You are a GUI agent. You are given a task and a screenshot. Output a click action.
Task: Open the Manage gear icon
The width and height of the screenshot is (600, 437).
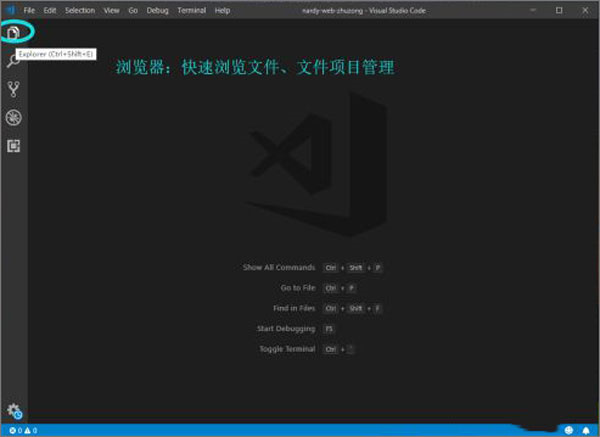[14, 411]
